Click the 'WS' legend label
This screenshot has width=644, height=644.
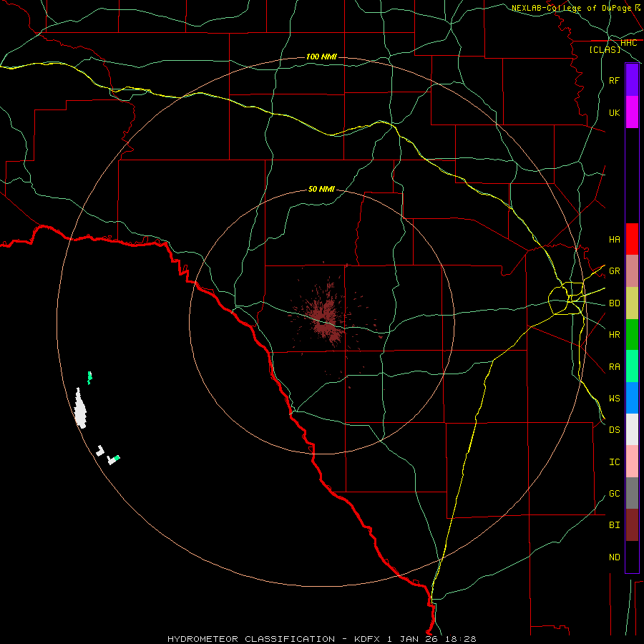point(614,399)
